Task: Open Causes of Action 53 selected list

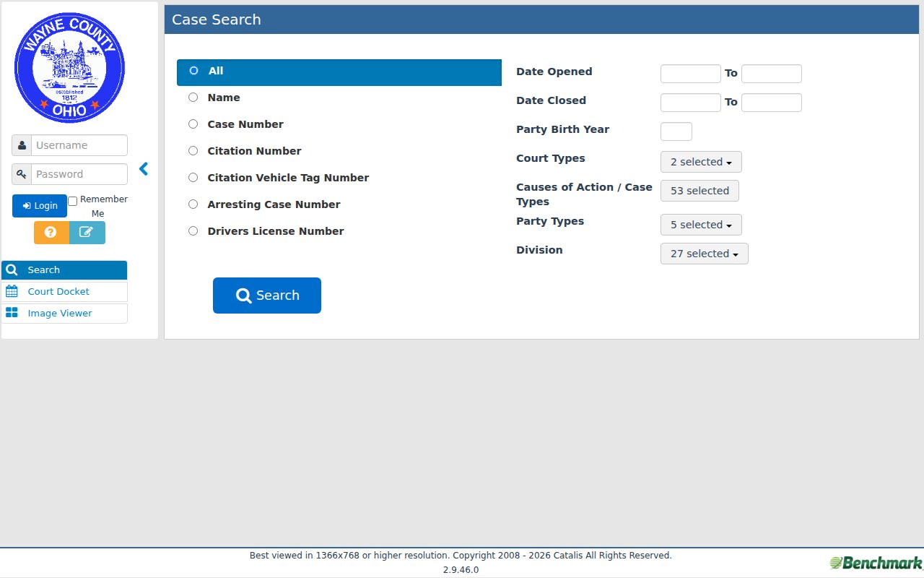Action: pyautogui.click(x=699, y=191)
